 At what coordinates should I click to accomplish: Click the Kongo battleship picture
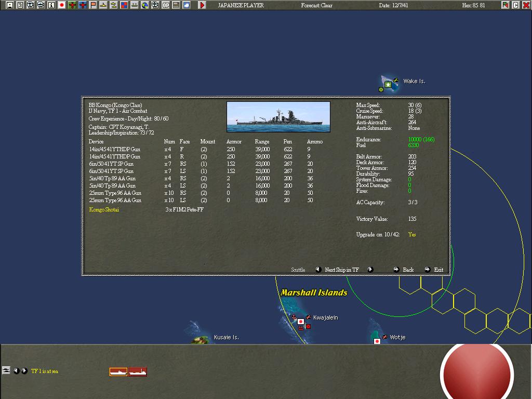(278, 117)
